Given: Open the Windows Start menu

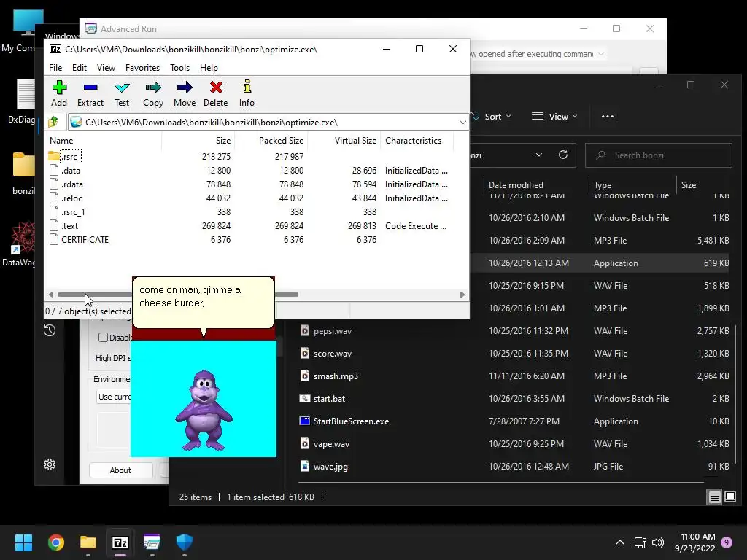Looking at the screenshot, I should [23, 542].
